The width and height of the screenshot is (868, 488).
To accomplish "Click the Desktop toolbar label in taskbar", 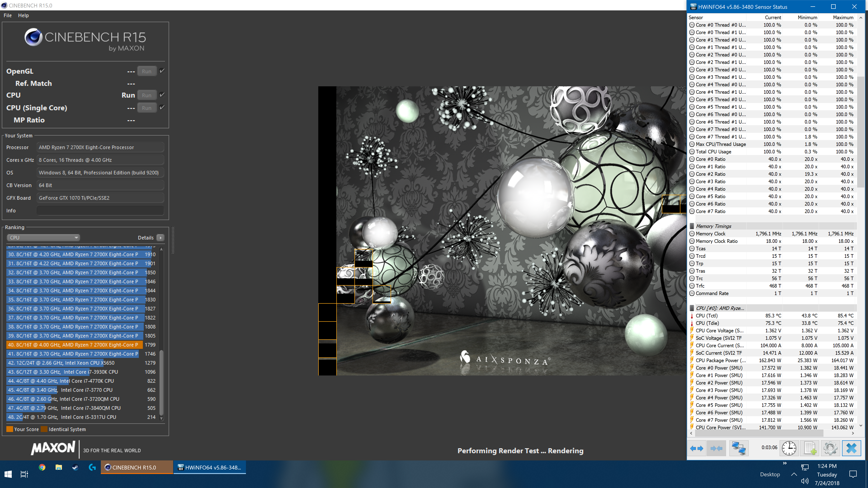I will [770, 474].
